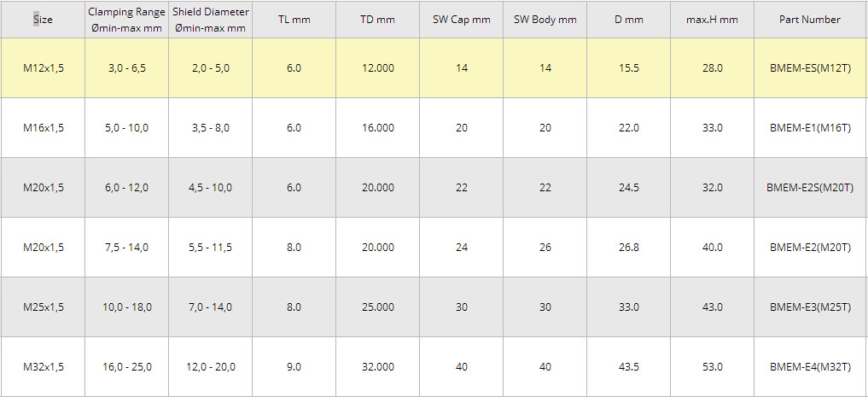This screenshot has height=397, width=868.
Task: Click clamping range 6,0 - 12,0
Action: [127, 188]
